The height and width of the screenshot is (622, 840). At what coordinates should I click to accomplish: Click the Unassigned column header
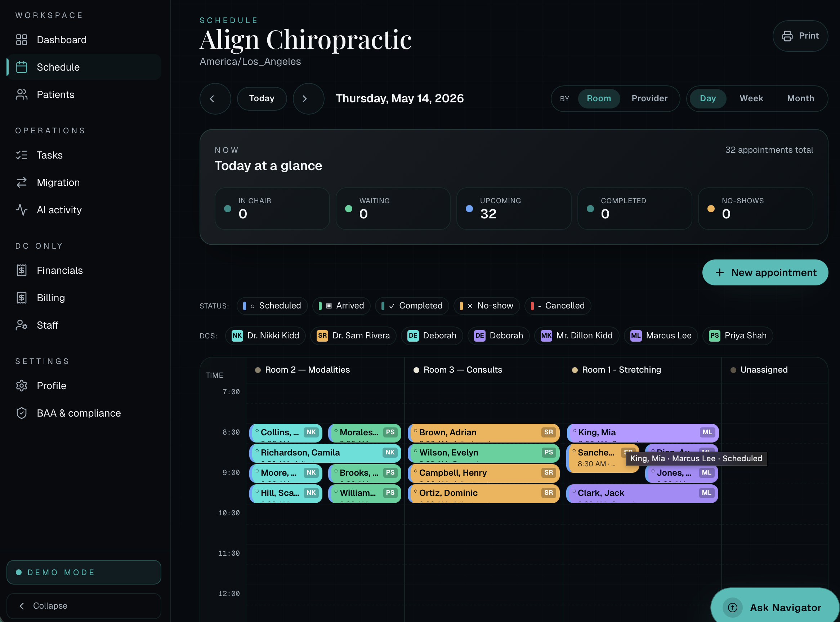(774, 370)
